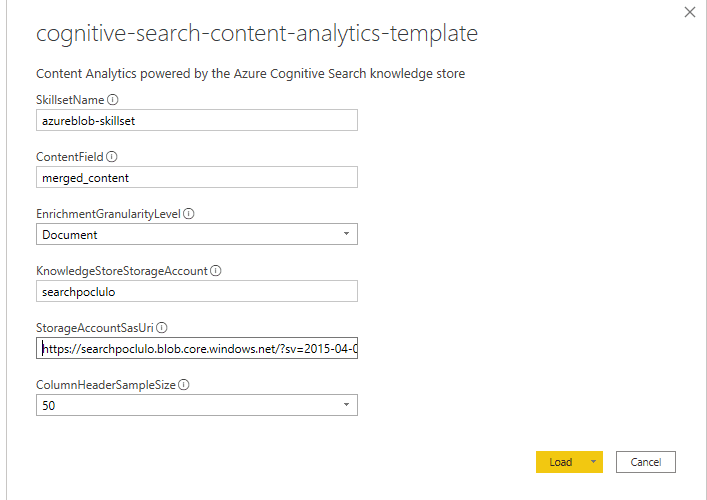
Task: Click the StorageAccountSasUri URL field
Action: click(197, 349)
